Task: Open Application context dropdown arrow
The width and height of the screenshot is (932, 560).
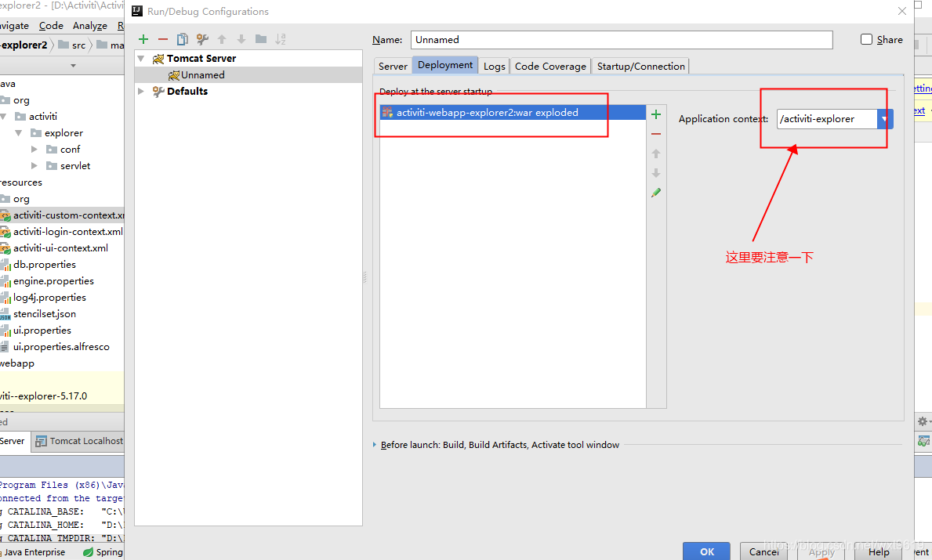Action: [x=884, y=119]
